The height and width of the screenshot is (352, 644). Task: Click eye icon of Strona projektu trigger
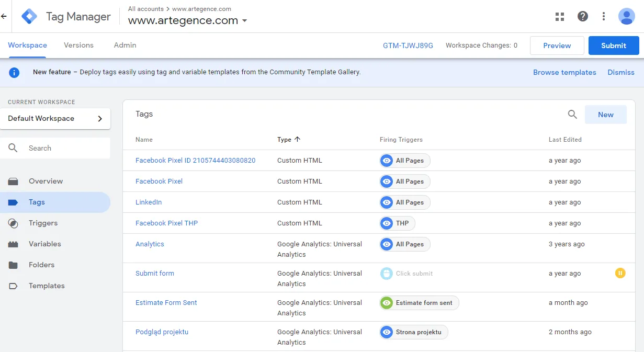point(387,332)
